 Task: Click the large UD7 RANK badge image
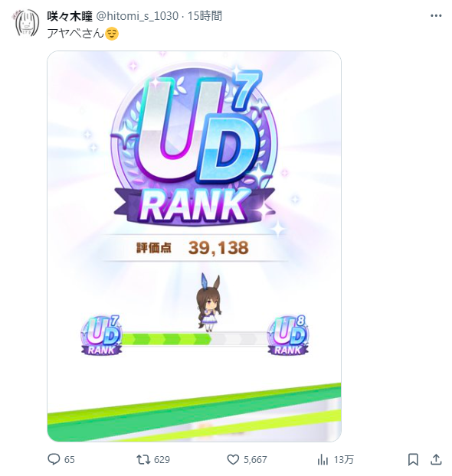pyautogui.click(x=195, y=145)
